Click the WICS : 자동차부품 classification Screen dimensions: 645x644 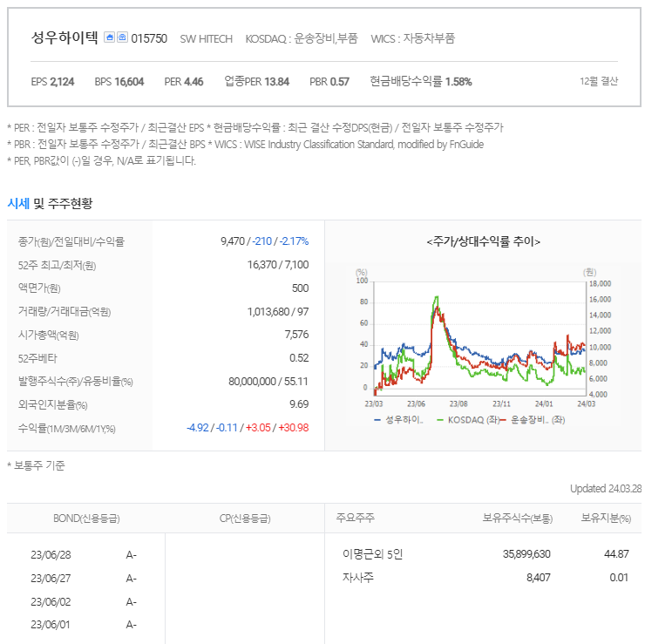pyautogui.click(x=412, y=38)
